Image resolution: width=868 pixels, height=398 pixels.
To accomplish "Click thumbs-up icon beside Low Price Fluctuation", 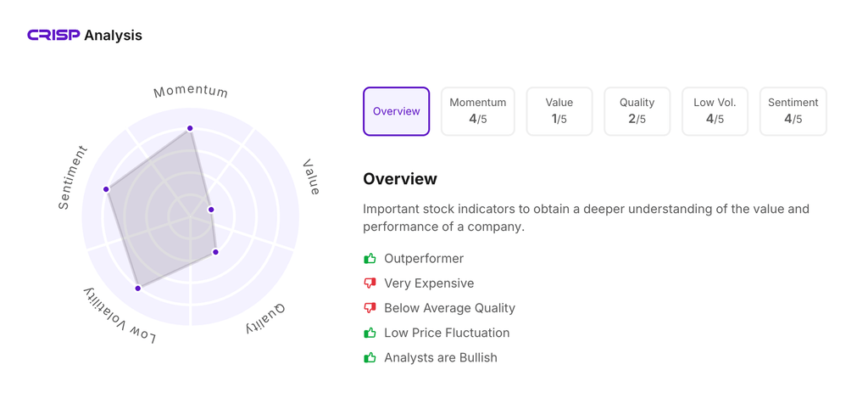I will (370, 333).
